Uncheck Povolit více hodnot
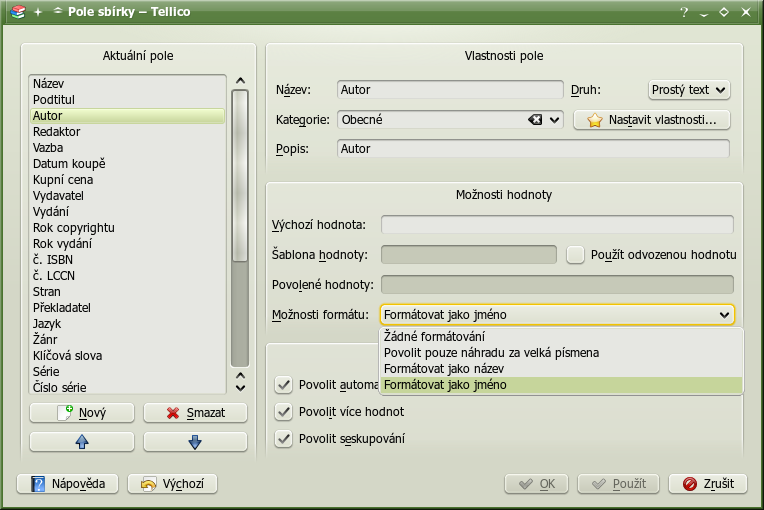764x510 pixels. 283,412
